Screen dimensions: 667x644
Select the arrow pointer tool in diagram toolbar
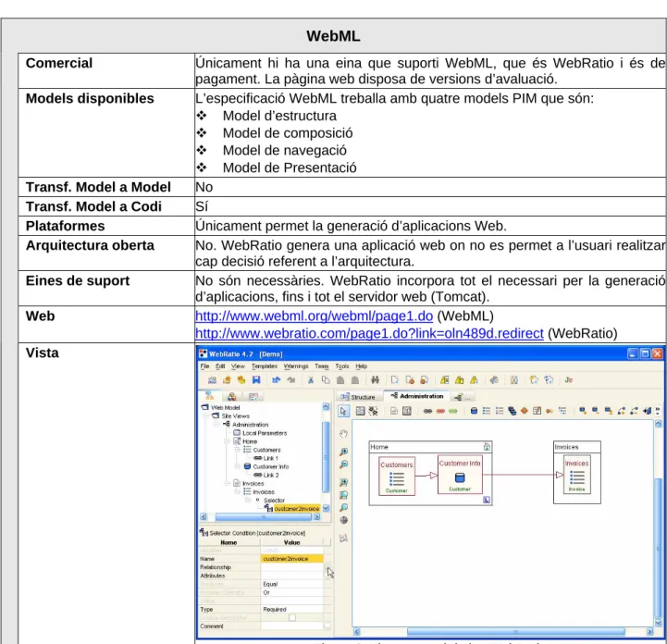(343, 411)
